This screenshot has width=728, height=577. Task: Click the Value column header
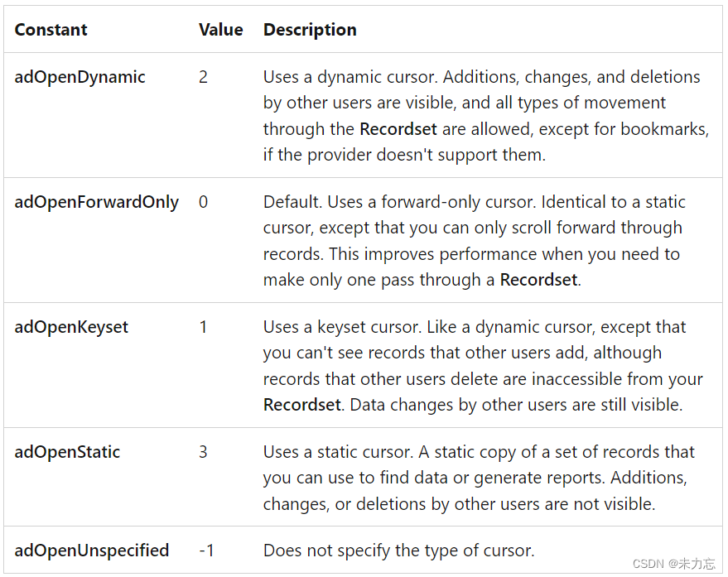220,30
